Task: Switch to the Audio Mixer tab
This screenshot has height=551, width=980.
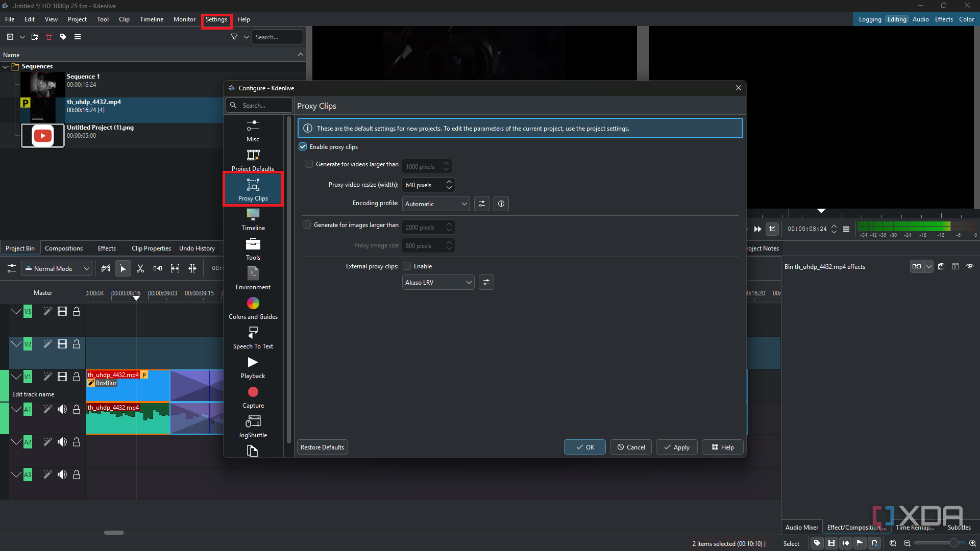Action: [802, 527]
